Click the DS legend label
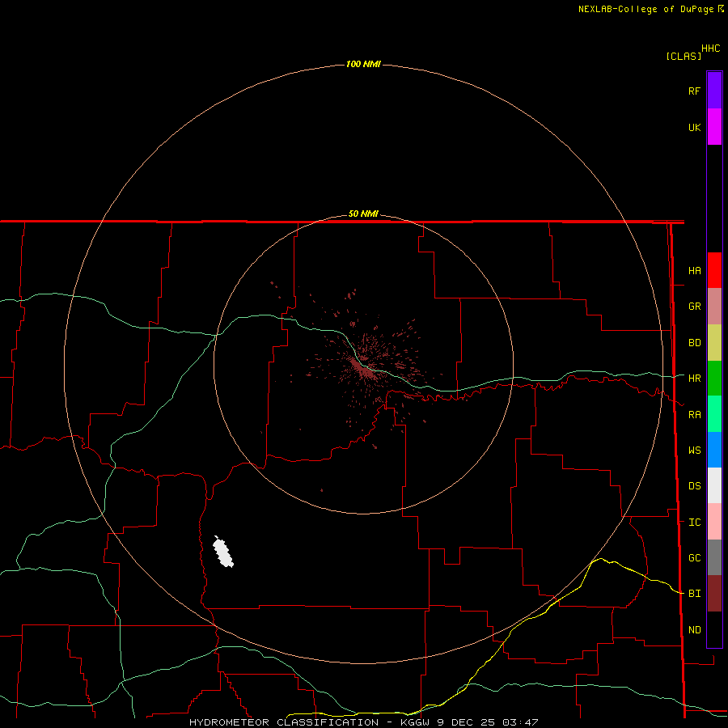Viewport: 728px width, 728px height. pos(694,486)
